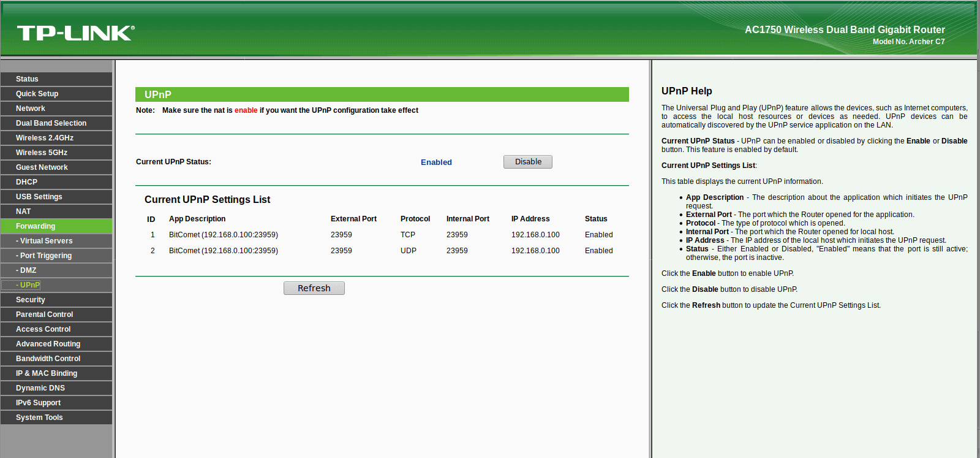Open Bandwidth Control page

[56, 359]
